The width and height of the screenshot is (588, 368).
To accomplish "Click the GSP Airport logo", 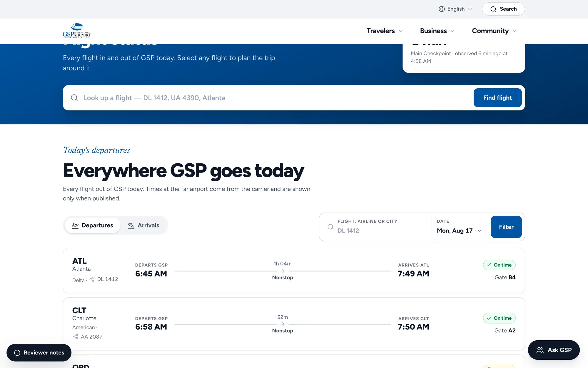I will coord(77,31).
